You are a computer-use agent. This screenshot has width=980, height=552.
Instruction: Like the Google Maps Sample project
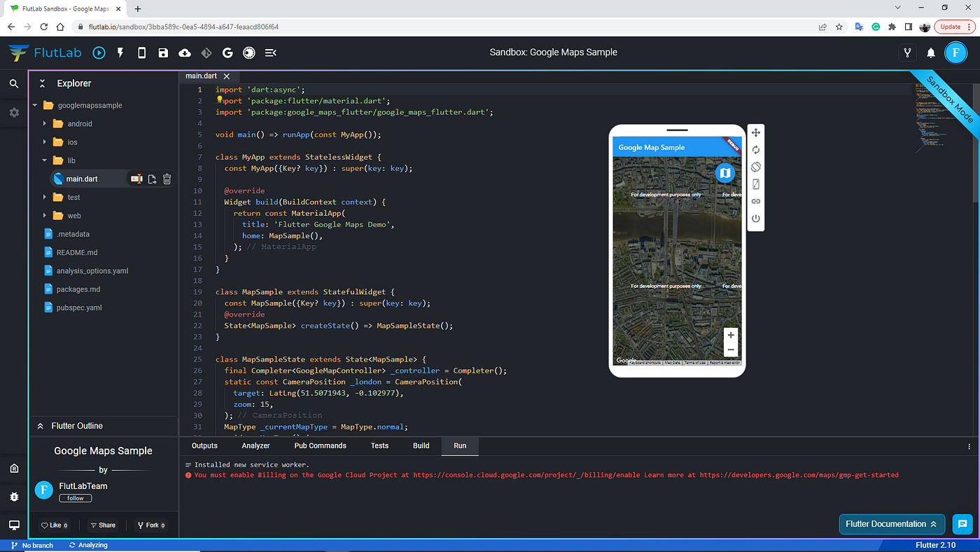click(x=54, y=525)
